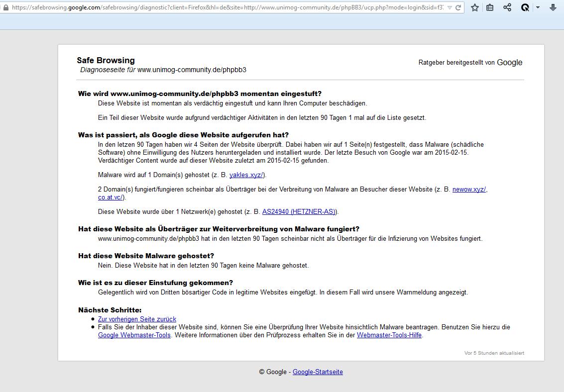Open the yakles.xyz/ malware domain link

pyautogui.click(x=246, y=175)
